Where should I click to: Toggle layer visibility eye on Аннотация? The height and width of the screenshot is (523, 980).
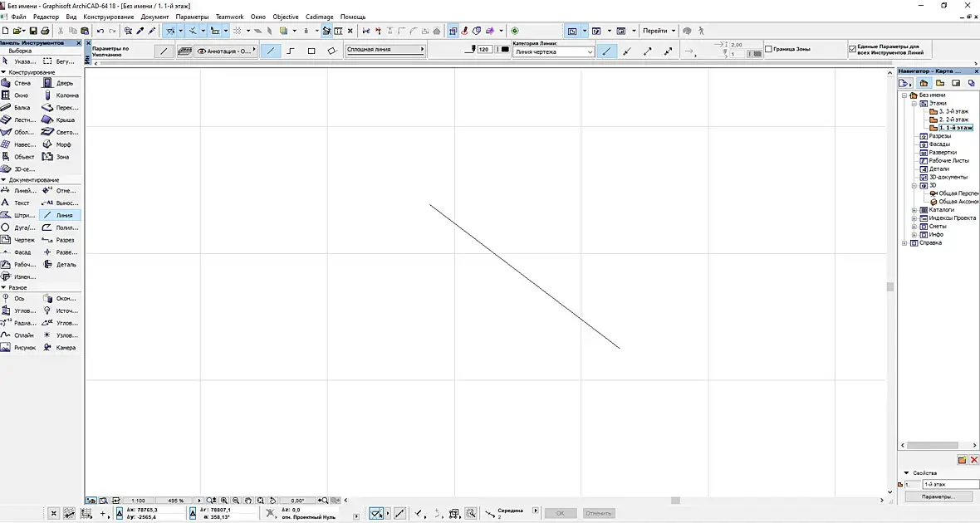tap(201, 51)
